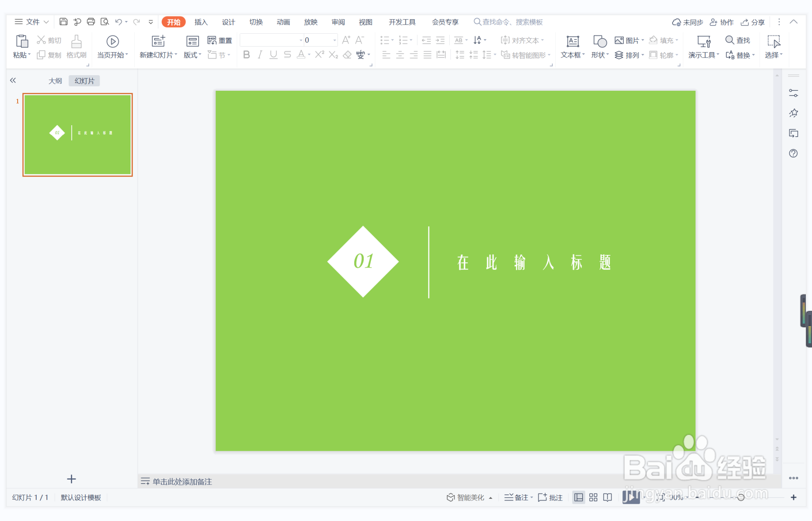The height and width of the screenshot is (521, 812).
Task: Insert a text box from toolbar
Action: 572,41
